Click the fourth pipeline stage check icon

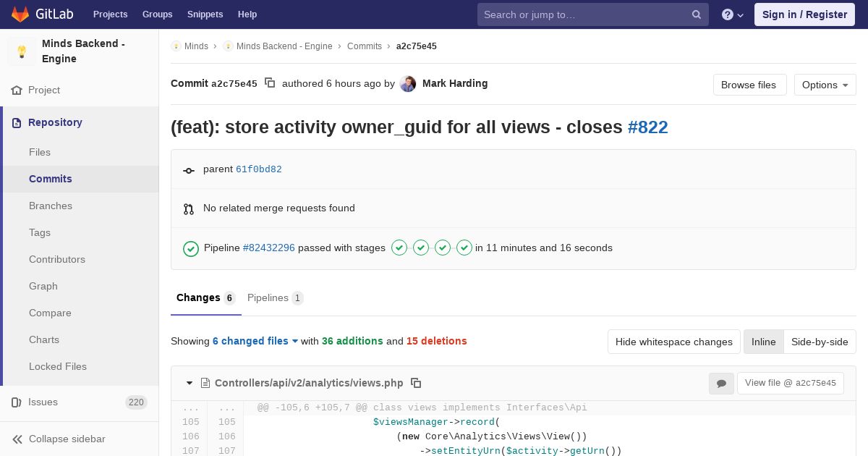point(464,248)
